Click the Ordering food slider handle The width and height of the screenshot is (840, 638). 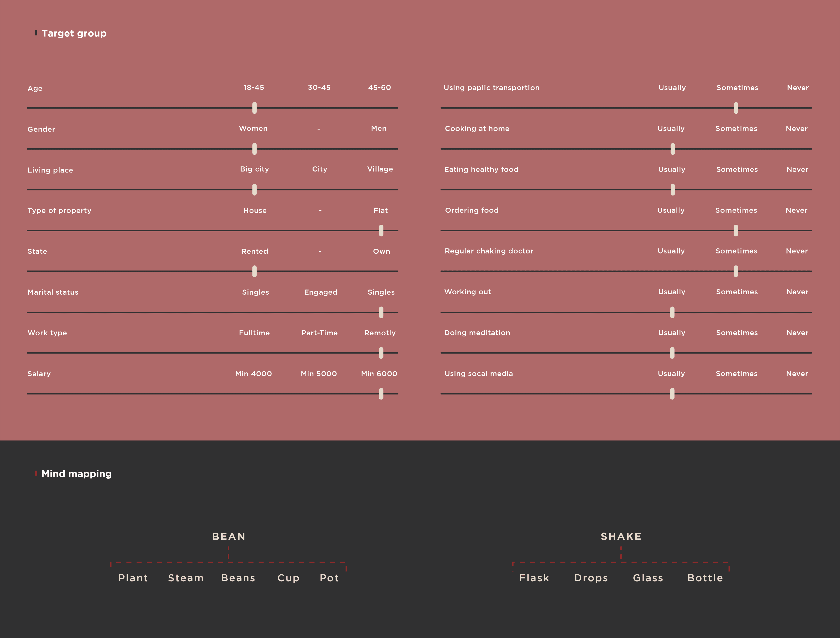(736, 231)
